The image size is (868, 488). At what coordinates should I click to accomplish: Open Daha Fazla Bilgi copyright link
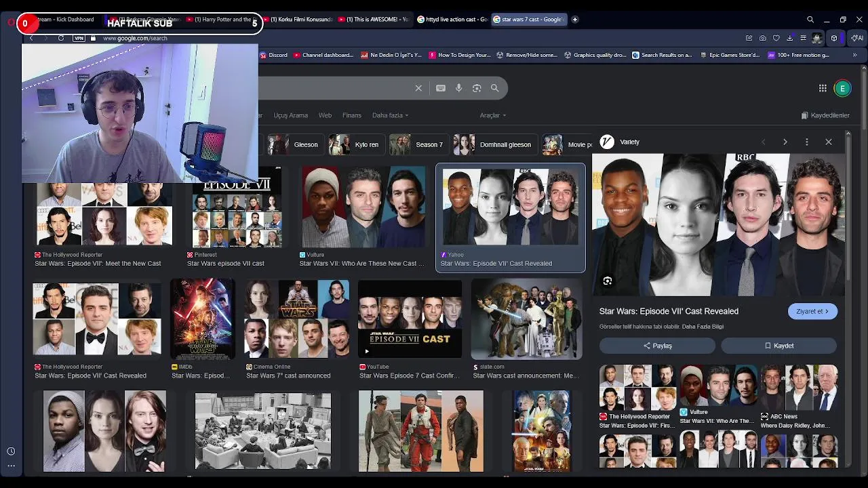coord(703,327)
